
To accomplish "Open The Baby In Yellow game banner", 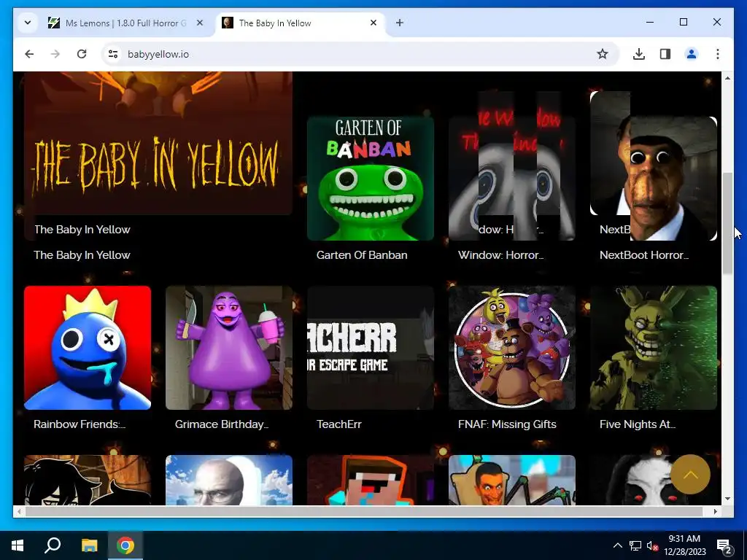I will click(x=158, y=144).
